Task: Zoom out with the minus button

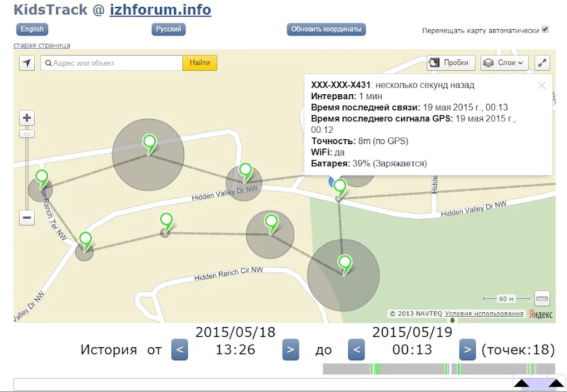Action: 27,218
